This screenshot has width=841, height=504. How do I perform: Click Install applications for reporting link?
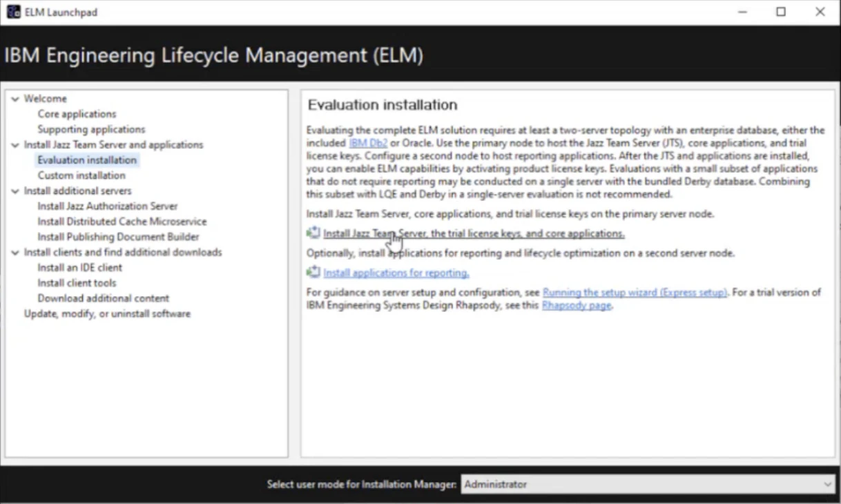point(396,273)
